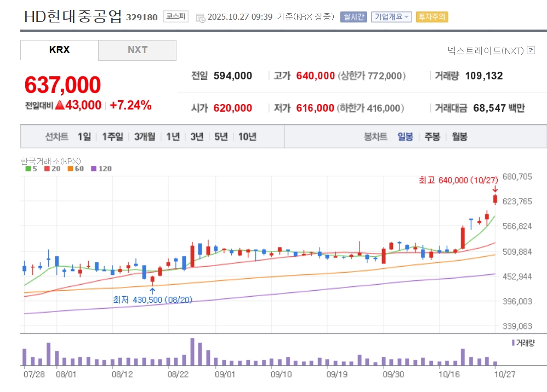Screen dimensions: 547x392
Task: Select the 1주일 line chart period
Action: tap(112, 136)
